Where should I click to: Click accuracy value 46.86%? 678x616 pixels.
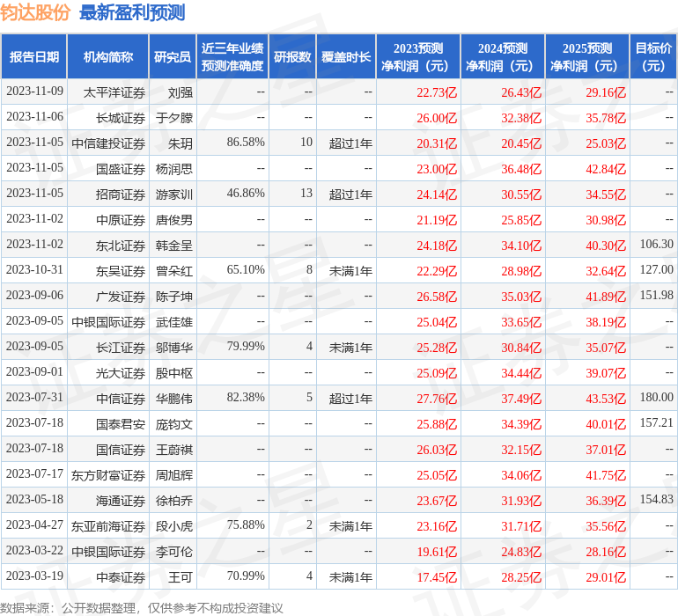[246, 194]
